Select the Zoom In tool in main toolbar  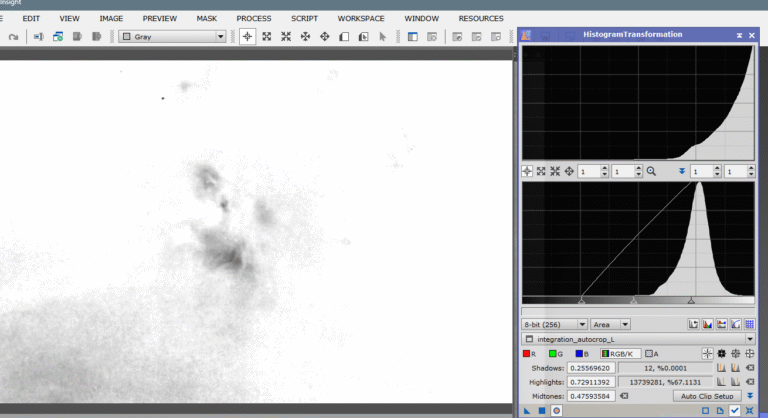coord(266,37)
